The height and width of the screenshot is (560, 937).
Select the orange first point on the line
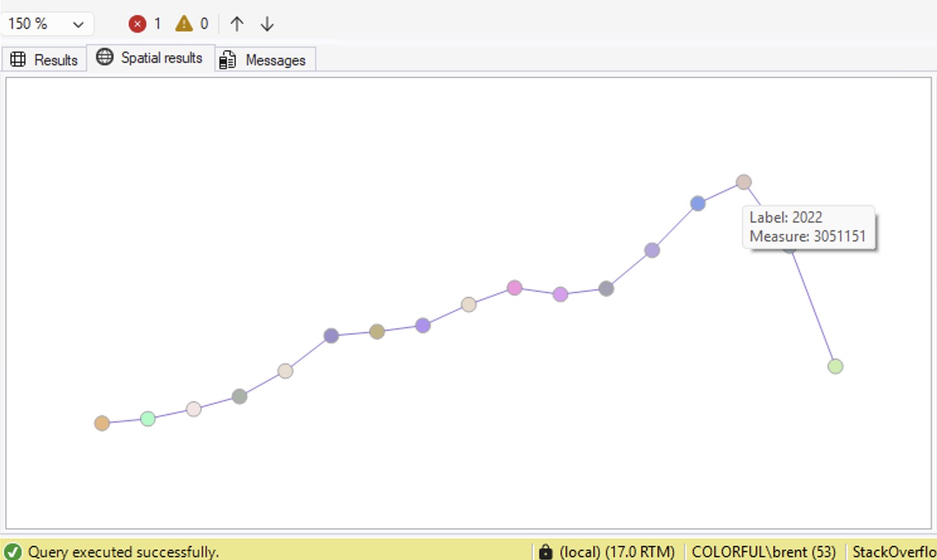102,423
